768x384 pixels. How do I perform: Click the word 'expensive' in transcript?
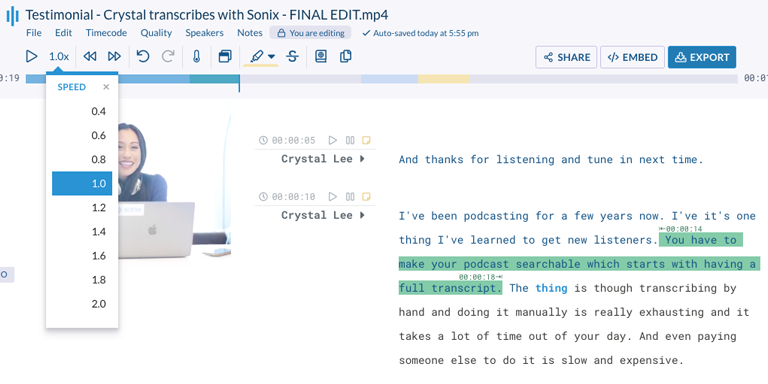pos(648,360)
